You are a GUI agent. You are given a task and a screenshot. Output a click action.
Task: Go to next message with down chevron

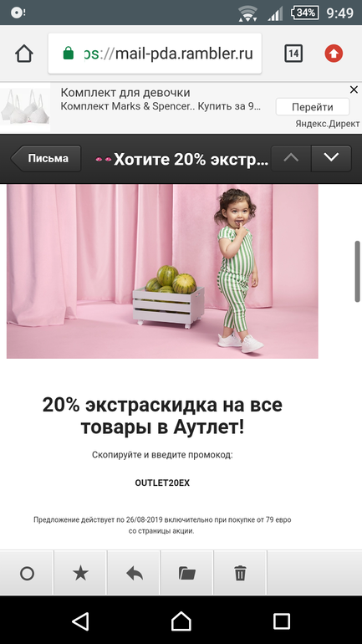pyautogui.click(x=331, y=158)
